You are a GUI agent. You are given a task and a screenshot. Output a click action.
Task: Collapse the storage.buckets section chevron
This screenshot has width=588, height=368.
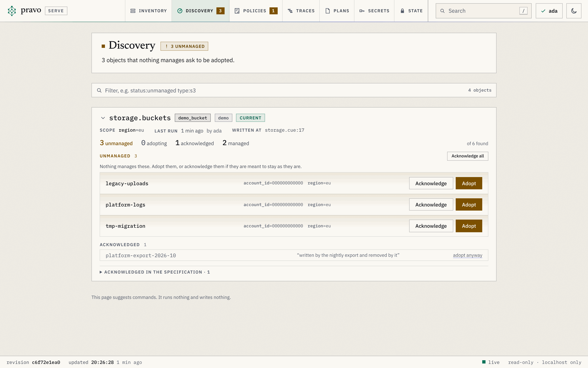tap(103, 118)
